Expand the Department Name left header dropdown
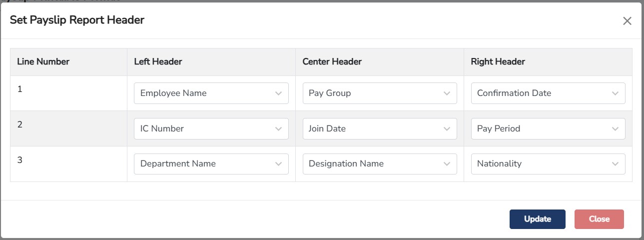This screenshot has width=644, height=240. coord(211,164)
